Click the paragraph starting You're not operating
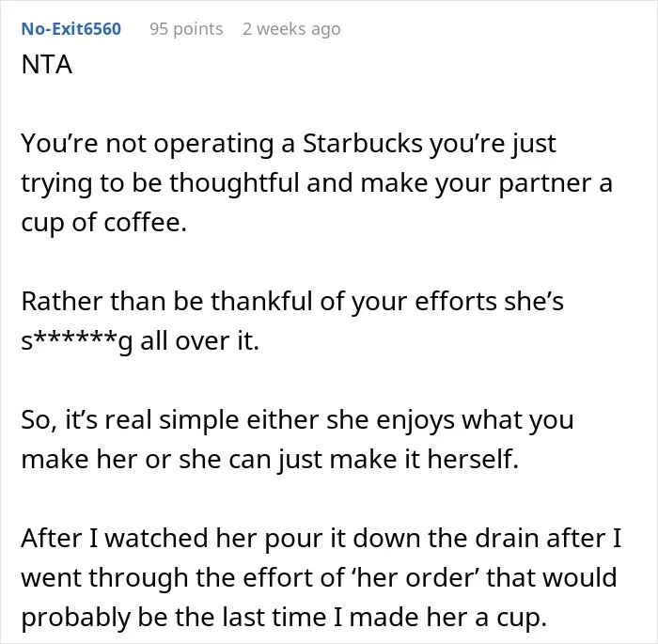 pos(317,182)
